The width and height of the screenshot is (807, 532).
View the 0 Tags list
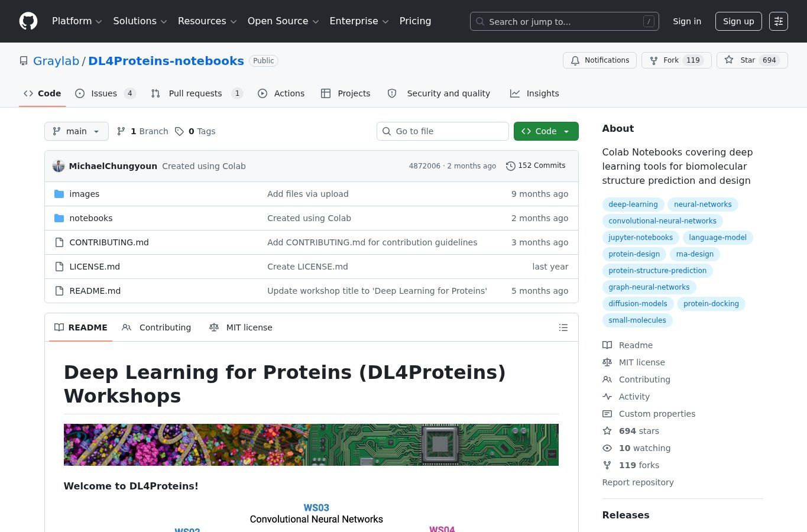[195, 131]
